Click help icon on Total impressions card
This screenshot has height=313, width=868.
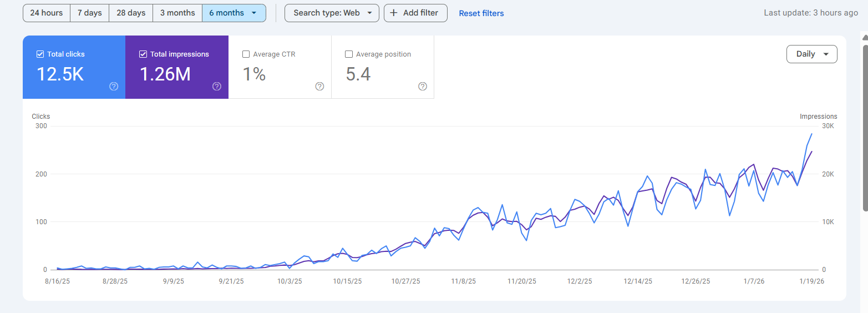217,86
